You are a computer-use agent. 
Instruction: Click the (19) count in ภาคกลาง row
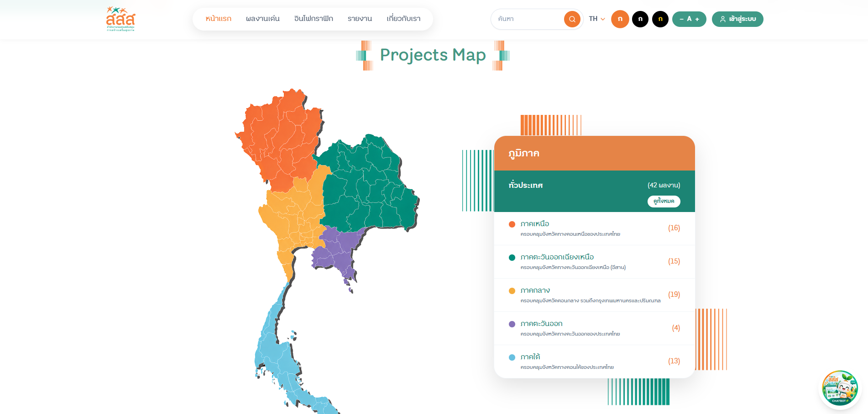click(x=674, y=295)
